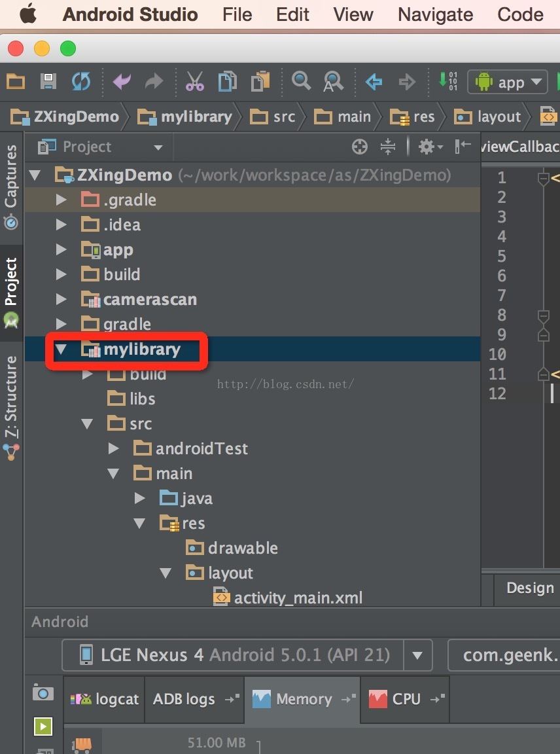Viewport: 560px width, 754px height.
Task: Click the Undo arrow icon
Action: point(122,81)
